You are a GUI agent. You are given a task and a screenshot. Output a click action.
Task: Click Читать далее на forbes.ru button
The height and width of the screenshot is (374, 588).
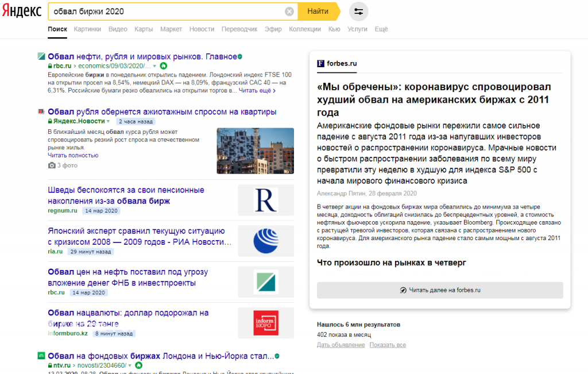tap(440, 290)
